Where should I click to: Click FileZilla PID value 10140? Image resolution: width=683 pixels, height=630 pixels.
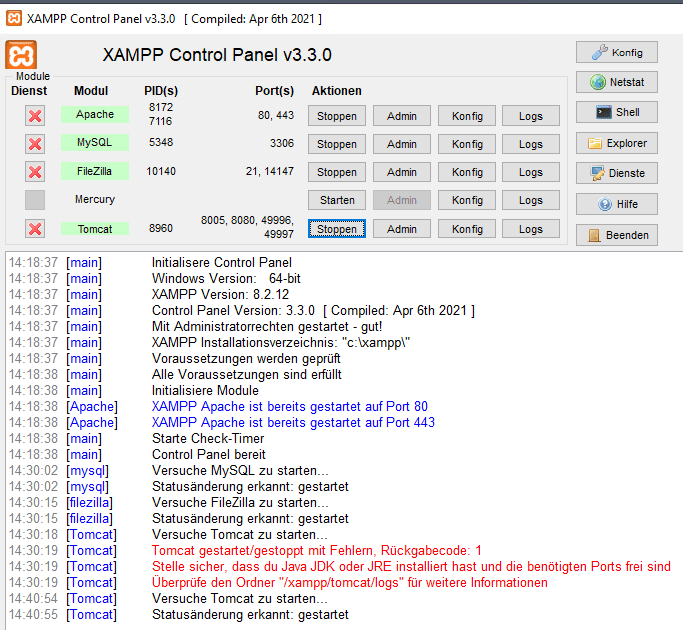point(161,171)
